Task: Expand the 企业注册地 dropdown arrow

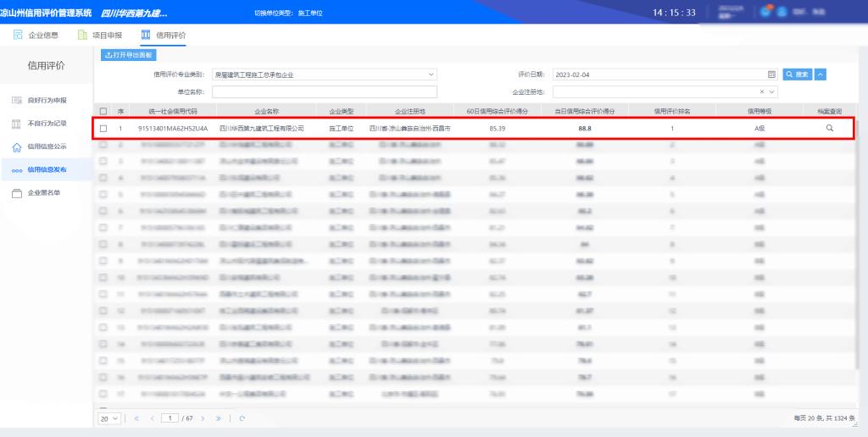Action: (x=771, y=91)
